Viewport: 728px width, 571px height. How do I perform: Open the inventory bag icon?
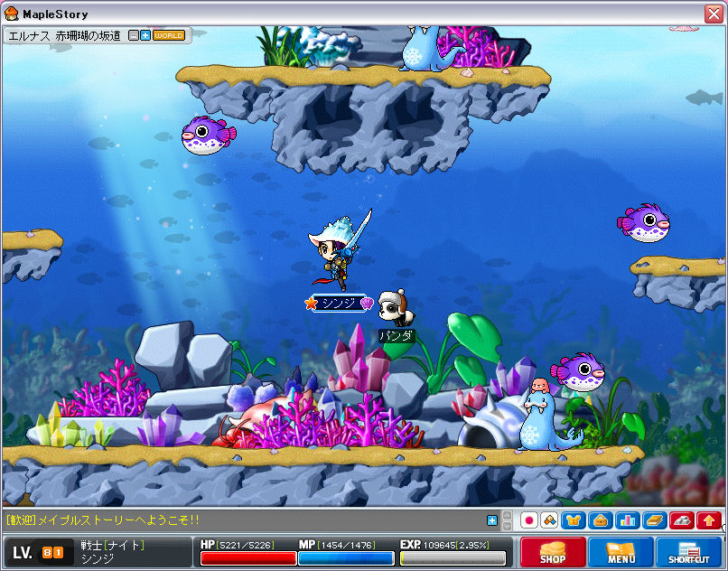pyautogui.click(x=600, y=520)
